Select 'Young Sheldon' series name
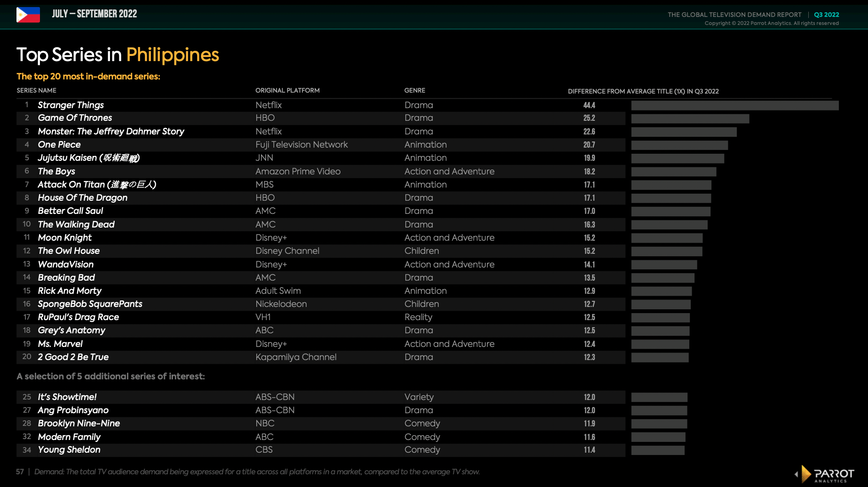868x487 pixels. point(69,450)
